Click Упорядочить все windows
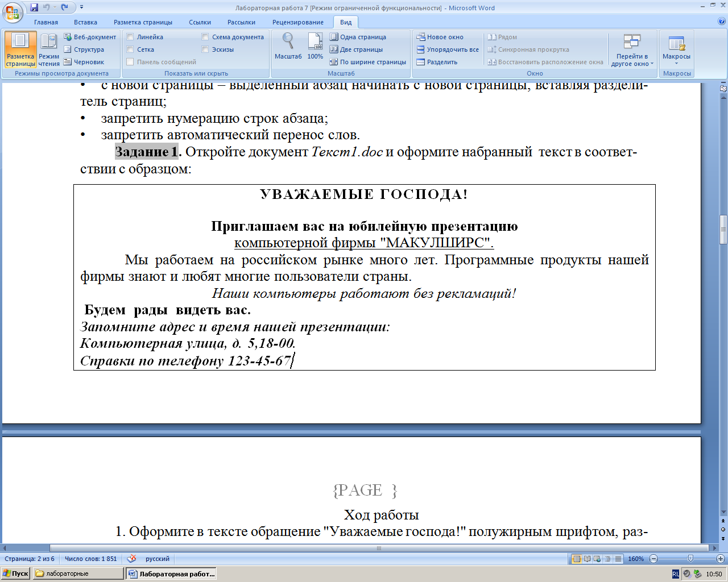728x582 pixels. coord(448,49)
